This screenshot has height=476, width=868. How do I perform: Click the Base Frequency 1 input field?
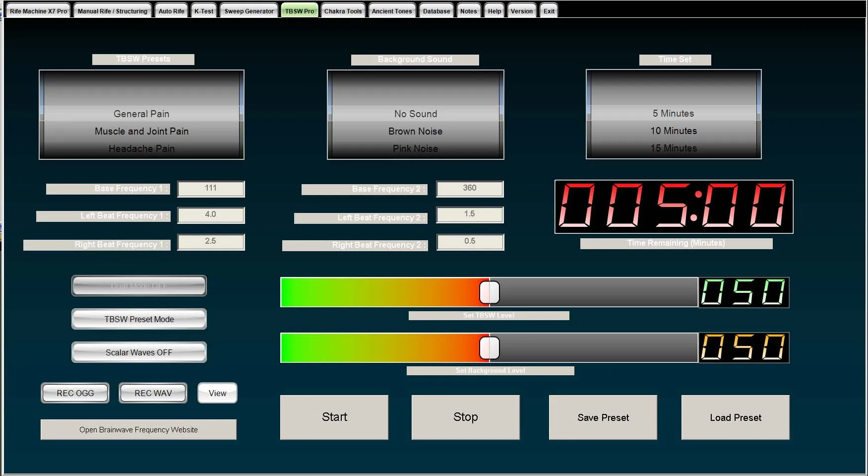pos(211,189)
